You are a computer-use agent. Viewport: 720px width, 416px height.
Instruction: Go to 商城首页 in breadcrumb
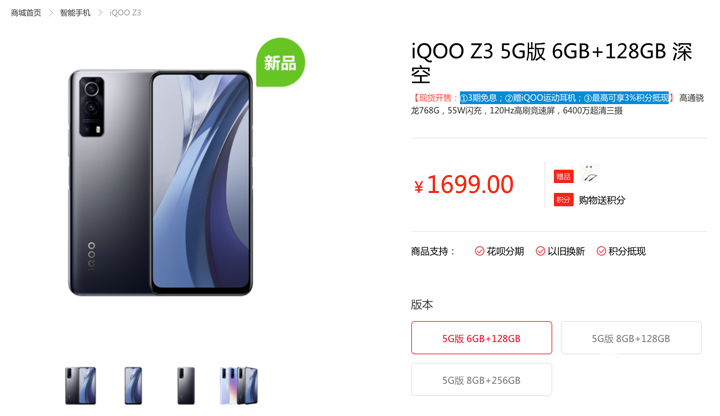[26, 13]
